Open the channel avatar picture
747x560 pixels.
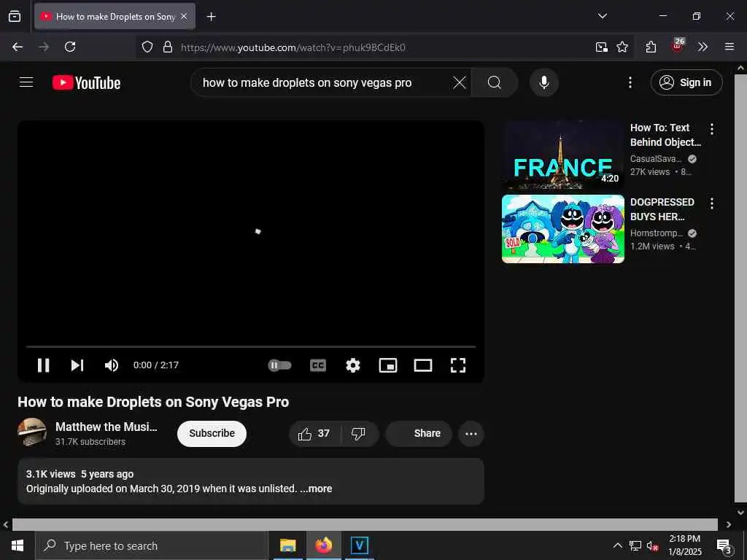pyautogui.click(x=32, y=432)
